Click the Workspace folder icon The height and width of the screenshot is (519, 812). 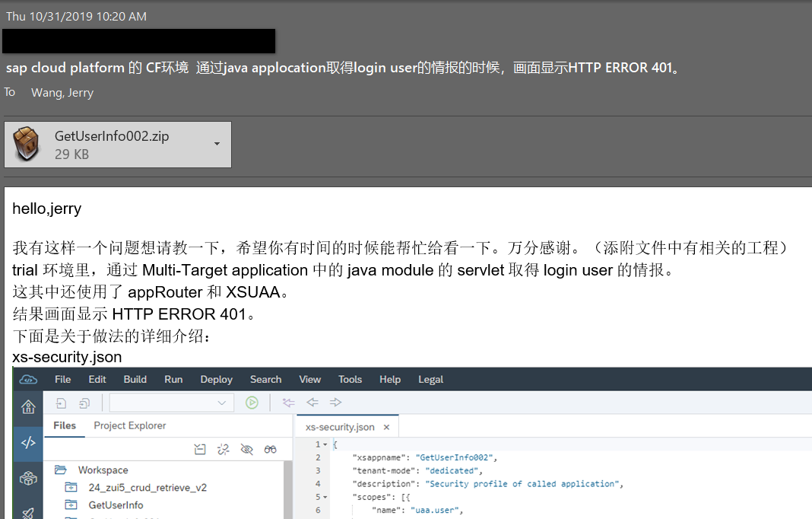[61, 470]
